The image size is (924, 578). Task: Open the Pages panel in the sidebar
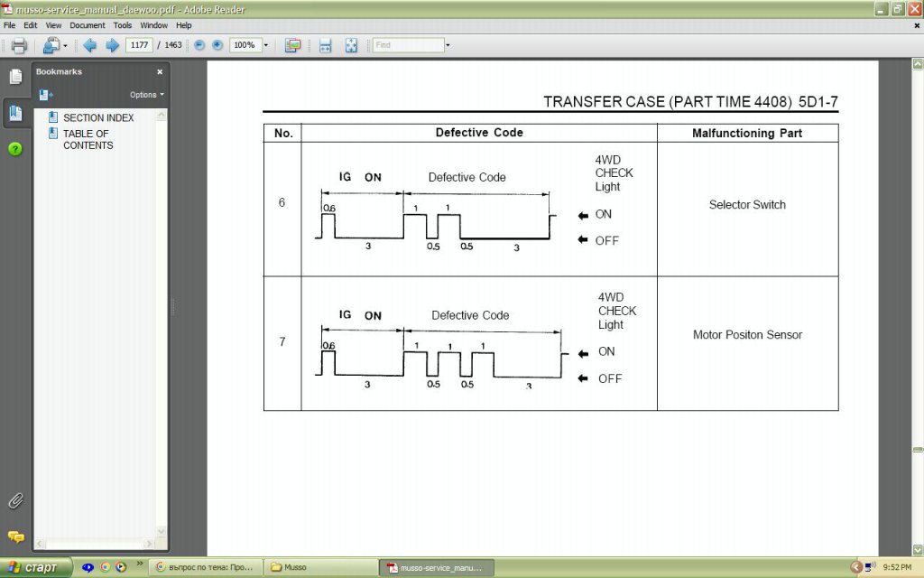(15, 77)
